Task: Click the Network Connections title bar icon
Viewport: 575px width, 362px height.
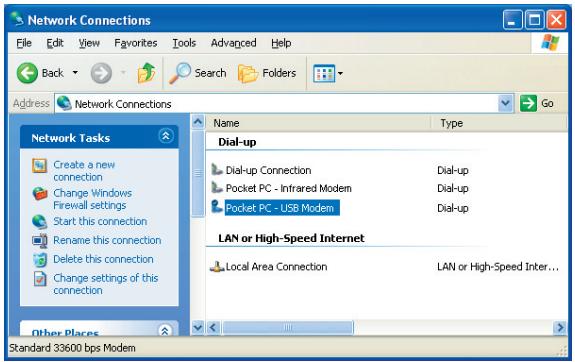Action: [17, 19]
